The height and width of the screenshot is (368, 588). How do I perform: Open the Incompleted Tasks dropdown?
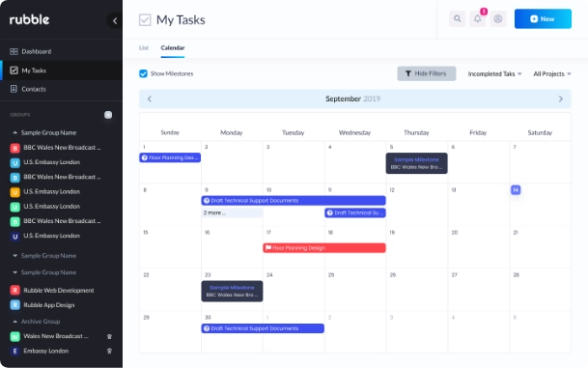(494, 74)
